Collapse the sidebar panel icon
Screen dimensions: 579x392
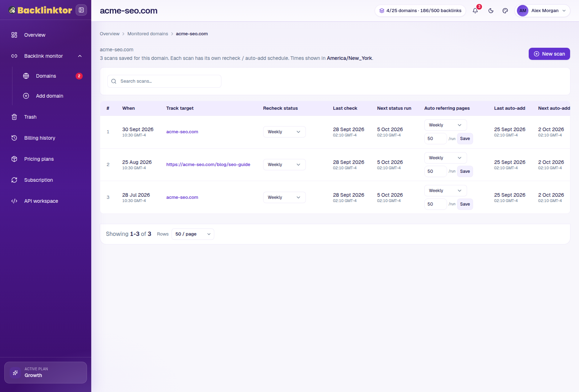click(81, 10)
